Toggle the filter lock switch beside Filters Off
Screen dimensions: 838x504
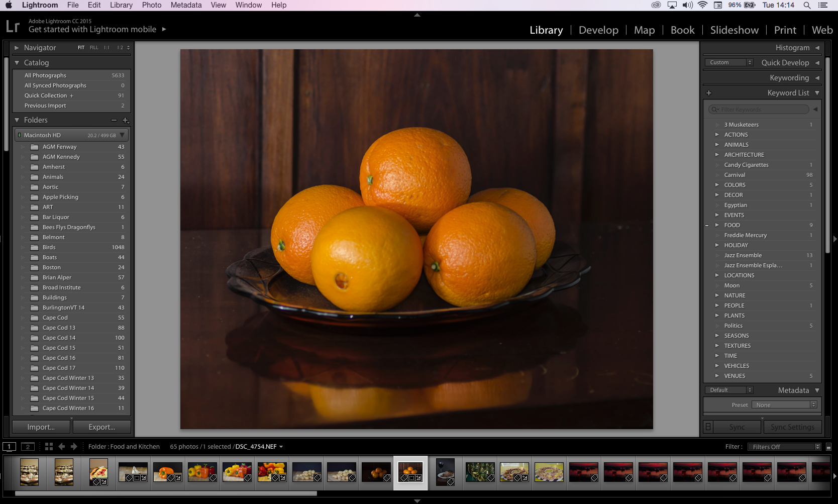coord(829,447)
